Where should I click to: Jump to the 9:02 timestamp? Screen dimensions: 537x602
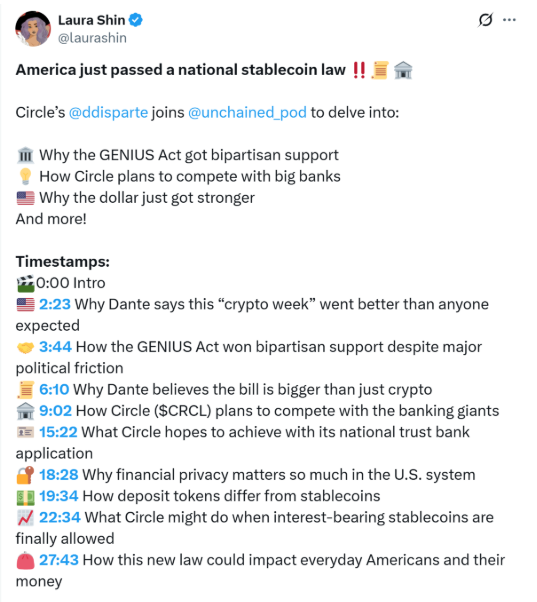coord(55,411)
